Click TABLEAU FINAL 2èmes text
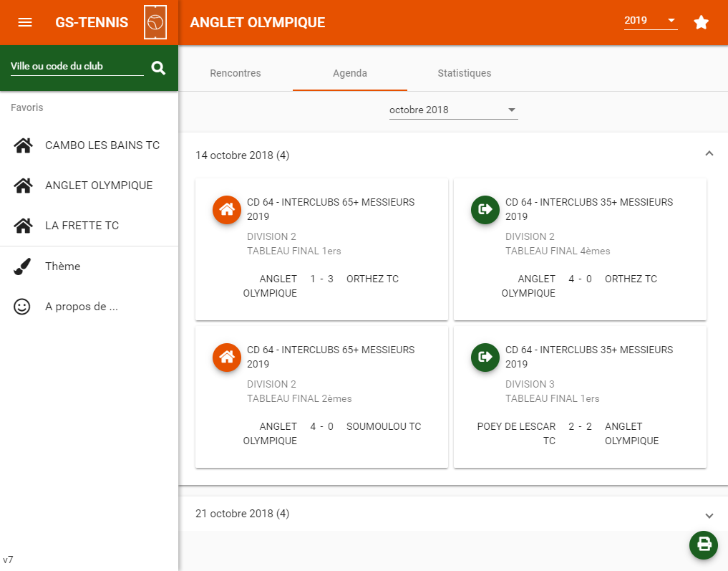This screenshot has height=571, width=728. 299,398
